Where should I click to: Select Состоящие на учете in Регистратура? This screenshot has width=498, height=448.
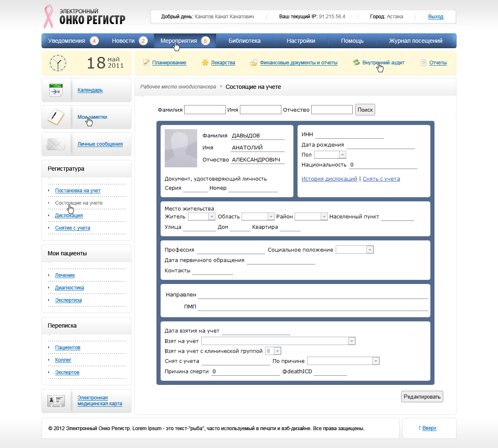pyautogui.click(x=79, y=203)
